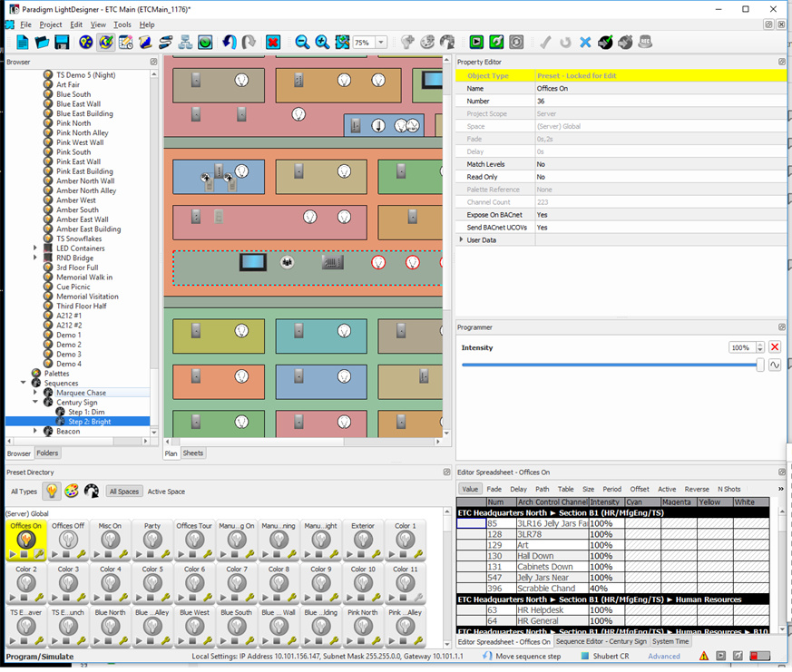This screenshot has height=672, width=792.
Task: Toggle the All Spaces filter
Action: coord(124,492)
